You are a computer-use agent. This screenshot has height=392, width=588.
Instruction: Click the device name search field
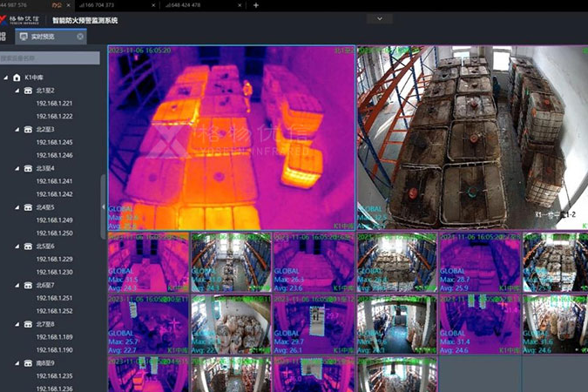coord(48,58)
